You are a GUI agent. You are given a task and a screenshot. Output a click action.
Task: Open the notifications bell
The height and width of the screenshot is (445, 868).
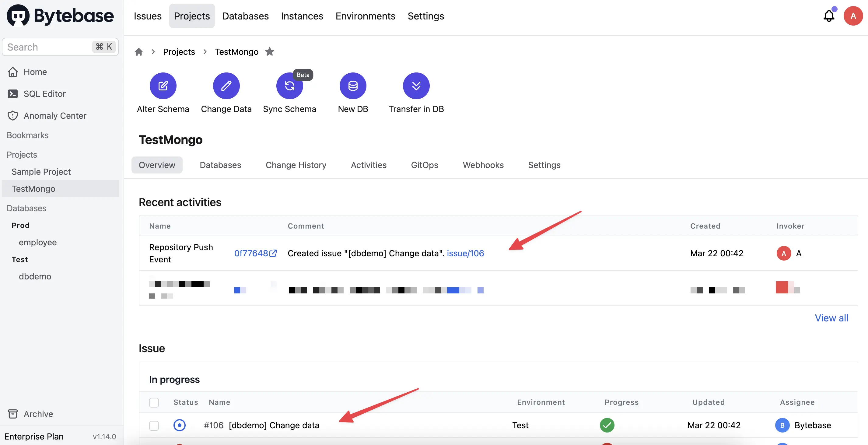point(828,16)
